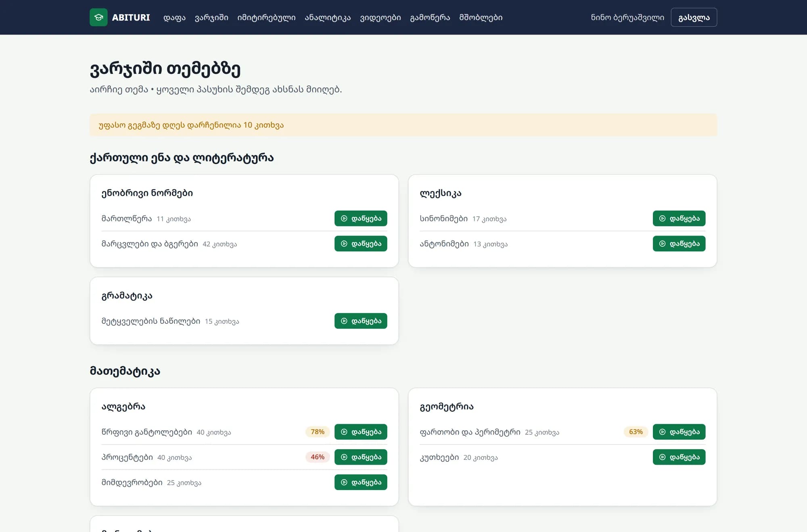This screenshot has width=807, height=532.
Task: Start the მართლწერა topic practice
Action: pos(361,218)
